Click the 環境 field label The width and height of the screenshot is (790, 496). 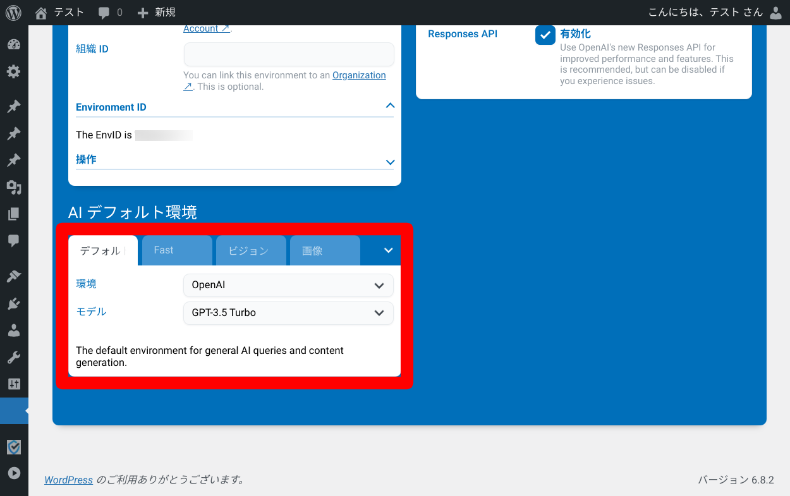86,284
